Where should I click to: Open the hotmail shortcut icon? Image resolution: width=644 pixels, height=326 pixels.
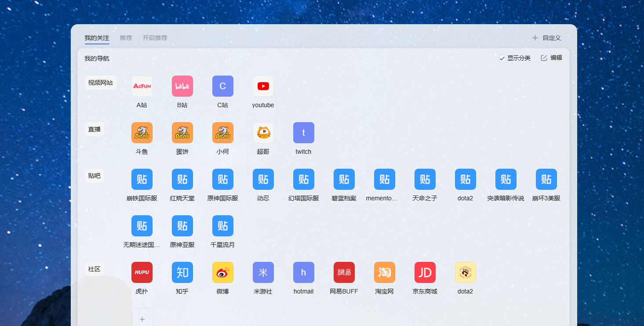(x=304, y=272)
